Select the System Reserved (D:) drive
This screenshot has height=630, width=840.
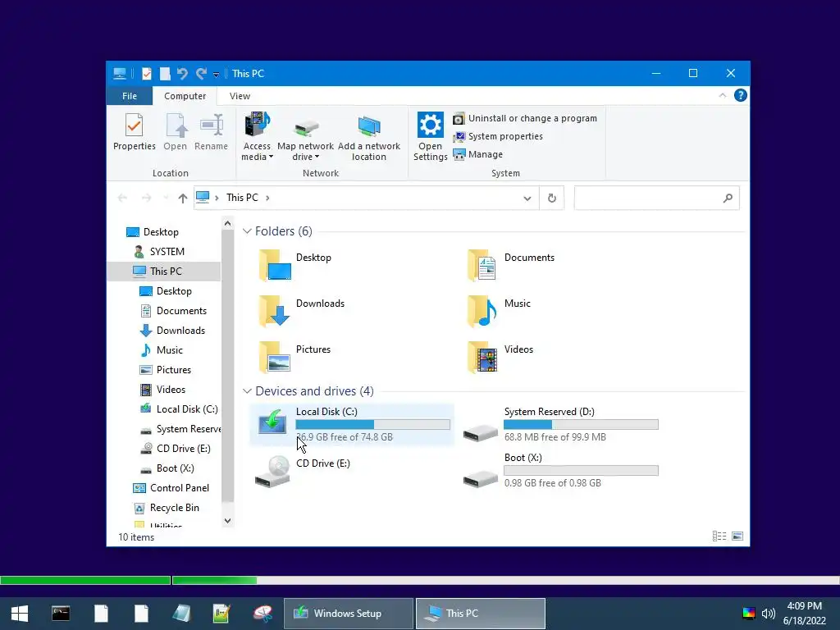coord(560,425)
